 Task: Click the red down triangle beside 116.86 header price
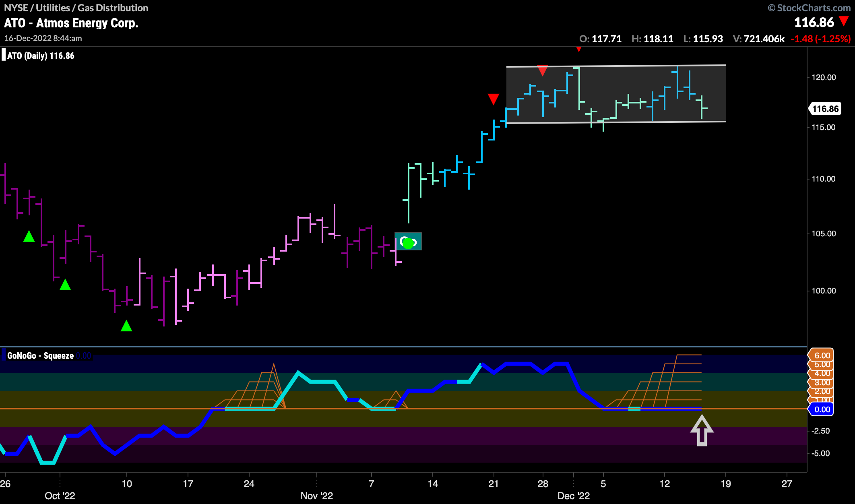[844, 21]
